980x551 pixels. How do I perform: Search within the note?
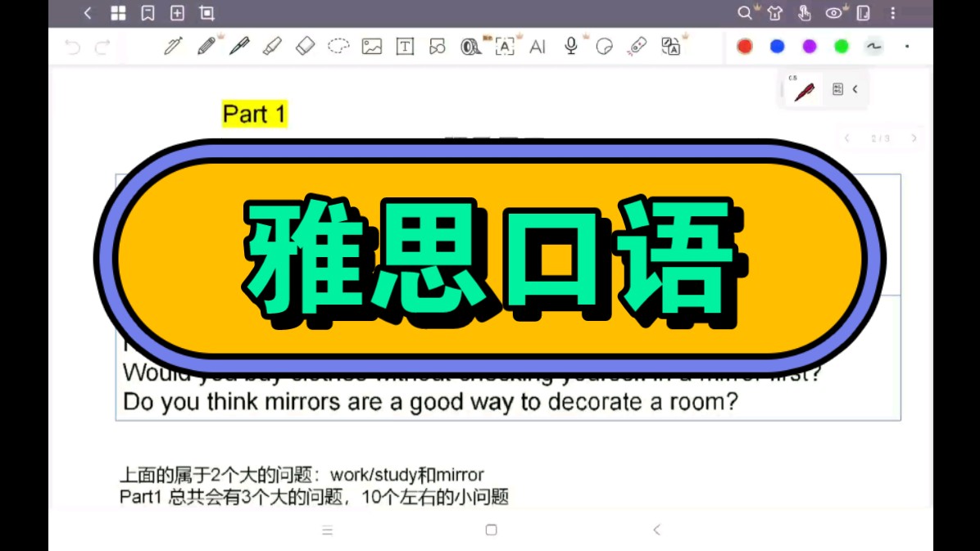[744, 13]
